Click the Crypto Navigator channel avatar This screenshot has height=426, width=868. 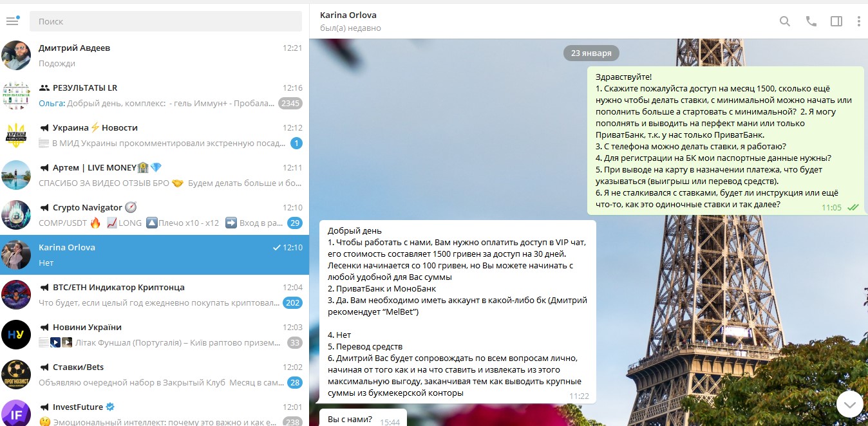[16, 215]
